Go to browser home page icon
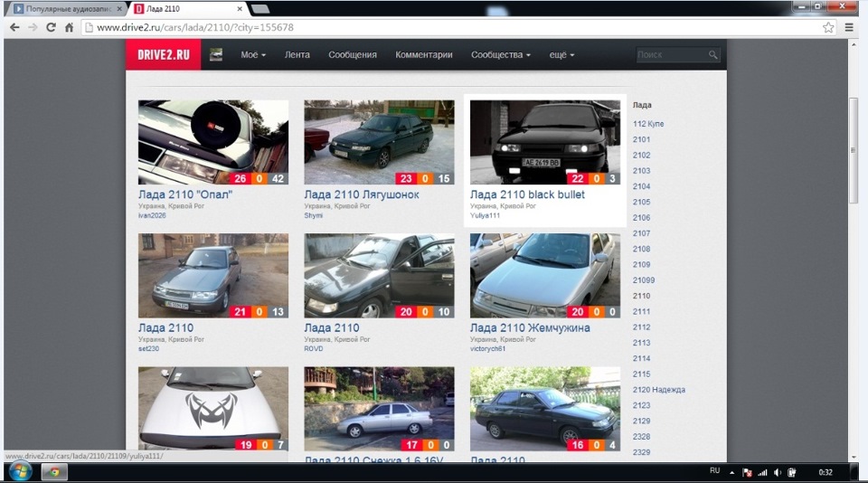 [70, 27]
